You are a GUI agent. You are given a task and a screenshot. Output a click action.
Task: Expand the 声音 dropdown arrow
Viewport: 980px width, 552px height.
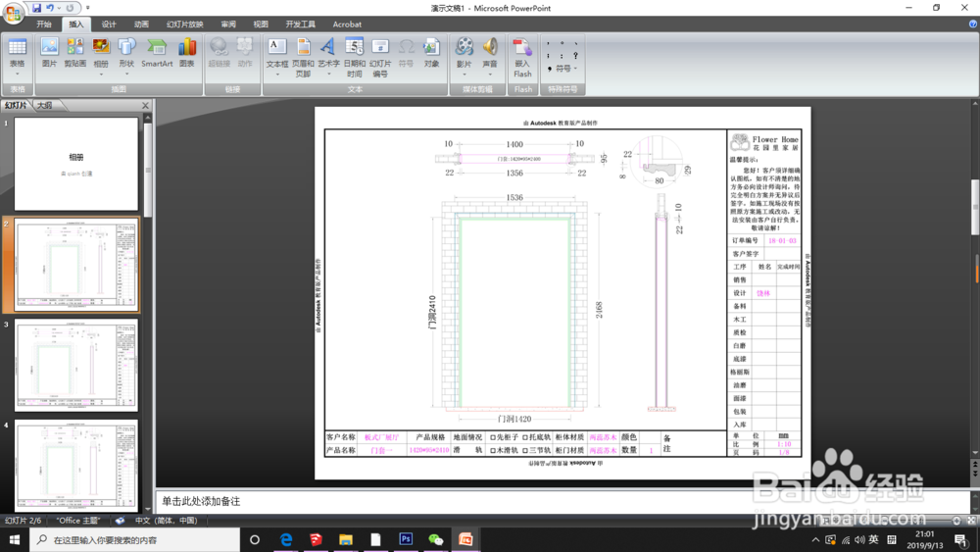coord(490,75)
